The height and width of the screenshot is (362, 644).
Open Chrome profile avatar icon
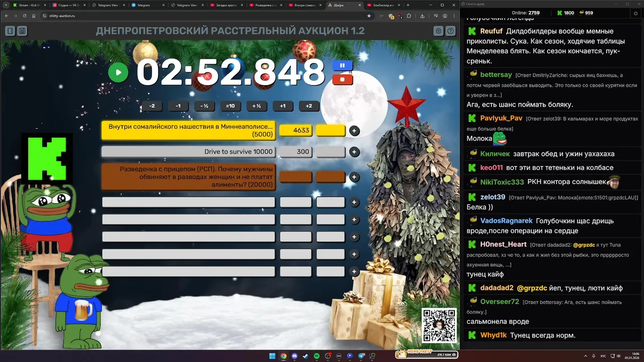pos(444,16)
